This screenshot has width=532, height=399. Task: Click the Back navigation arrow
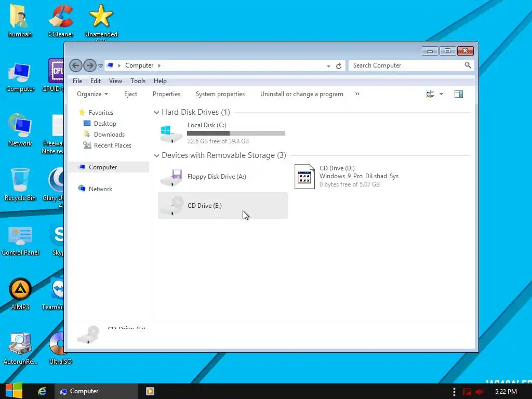[76, 65]
